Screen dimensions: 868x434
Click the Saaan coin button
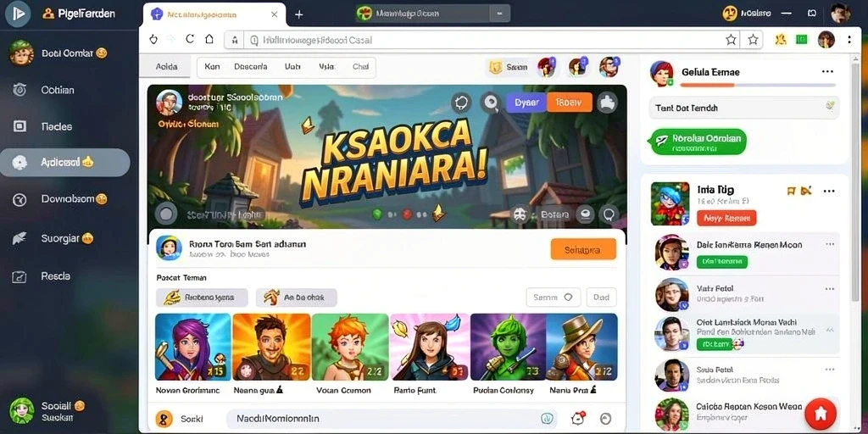pos(509,68)
